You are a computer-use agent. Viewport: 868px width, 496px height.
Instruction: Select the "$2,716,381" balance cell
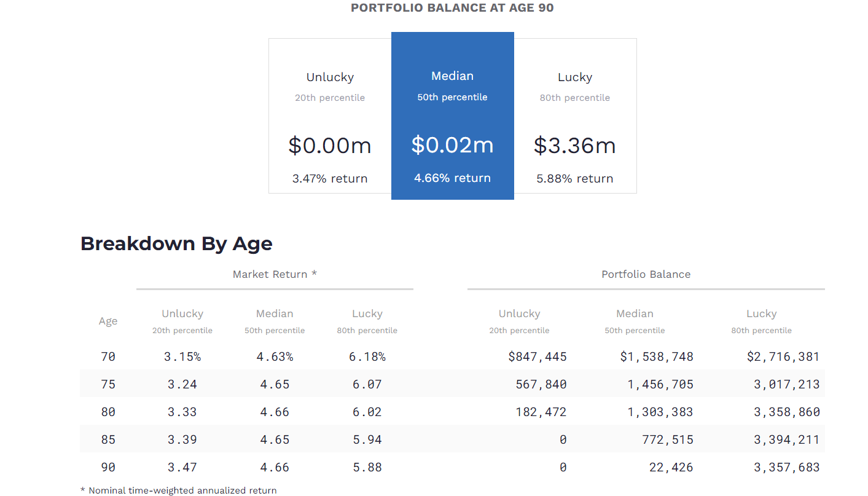783,356
